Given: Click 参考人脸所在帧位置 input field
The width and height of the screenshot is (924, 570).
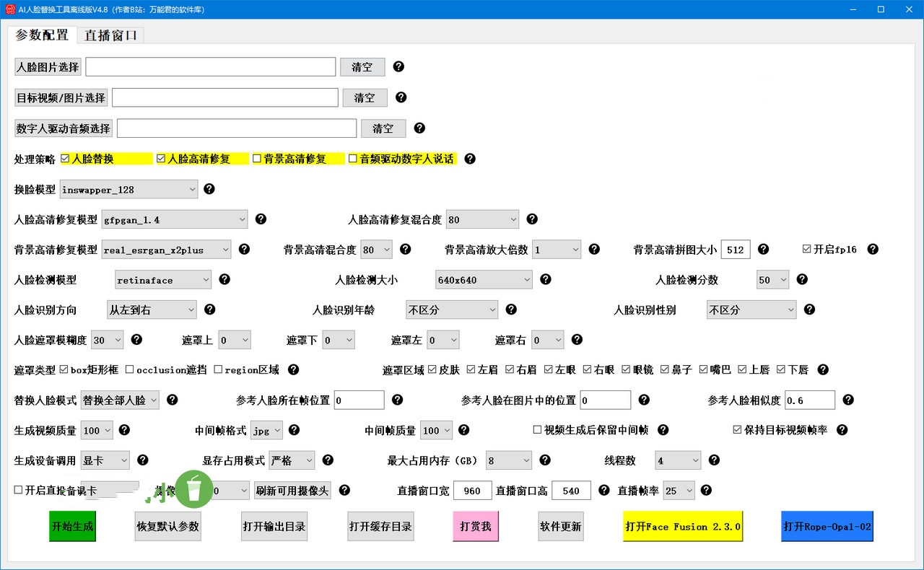Looking at the screenshot, I should (x=359, y=400).
